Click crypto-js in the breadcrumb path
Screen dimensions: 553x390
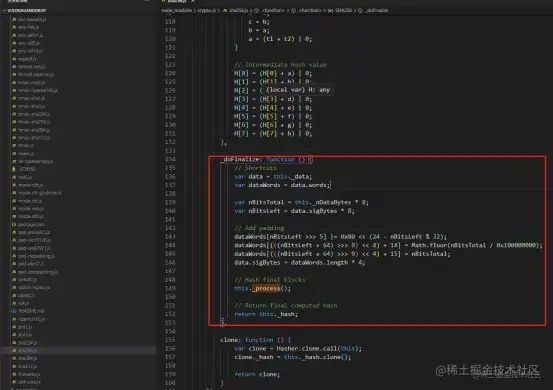pyautogui.click(x=207, y=10)
